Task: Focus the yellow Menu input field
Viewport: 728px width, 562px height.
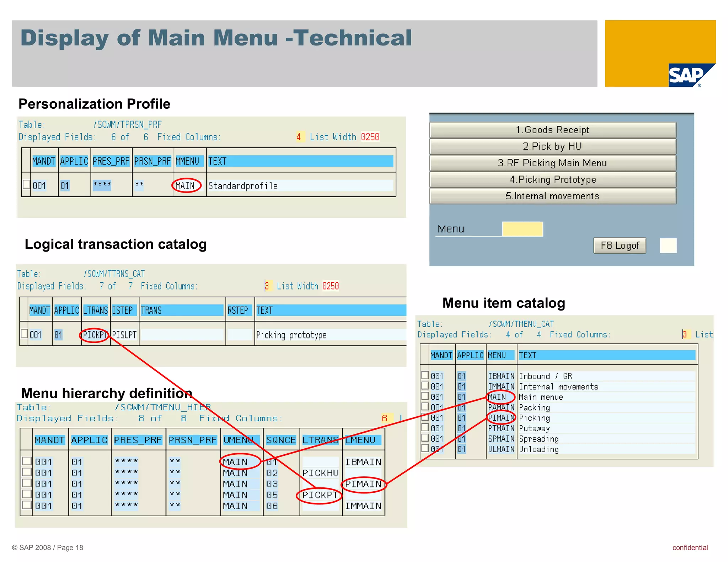Action: [522, 229]
